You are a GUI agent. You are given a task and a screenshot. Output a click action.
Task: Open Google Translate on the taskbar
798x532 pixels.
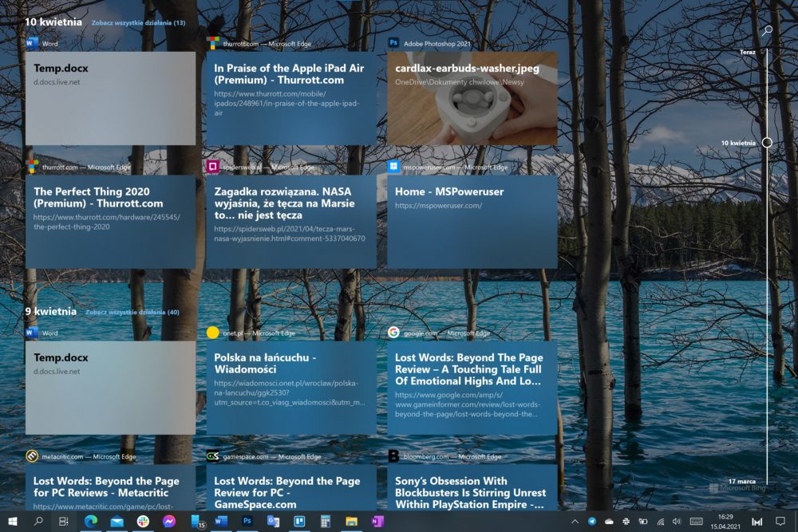(273, 522)
